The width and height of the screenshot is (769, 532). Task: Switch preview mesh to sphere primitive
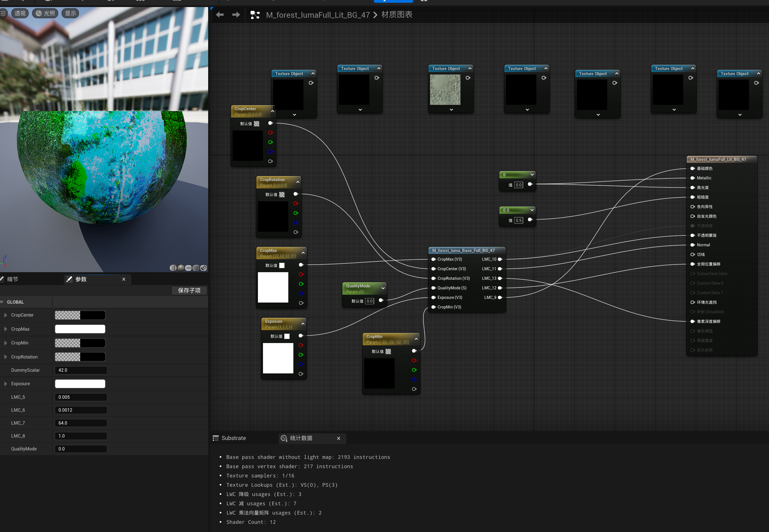click(181, 268)
